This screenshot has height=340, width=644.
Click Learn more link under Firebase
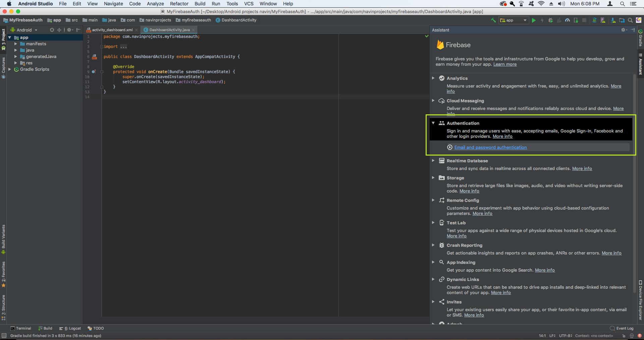(505, 64)
